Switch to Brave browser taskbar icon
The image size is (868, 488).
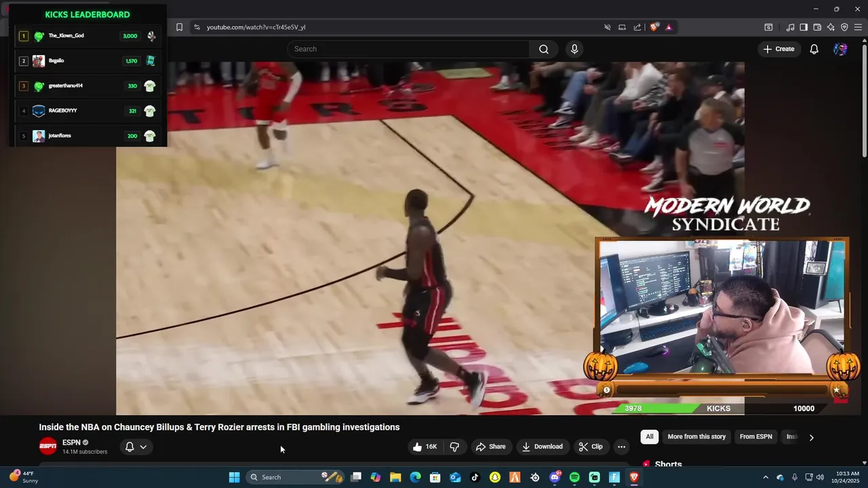point(634,477)
